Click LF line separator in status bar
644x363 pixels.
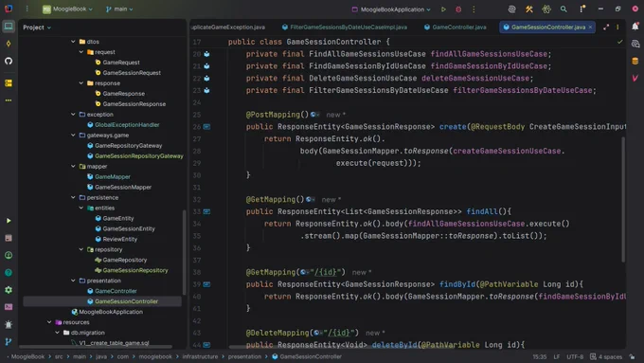[x=557, y=356]
